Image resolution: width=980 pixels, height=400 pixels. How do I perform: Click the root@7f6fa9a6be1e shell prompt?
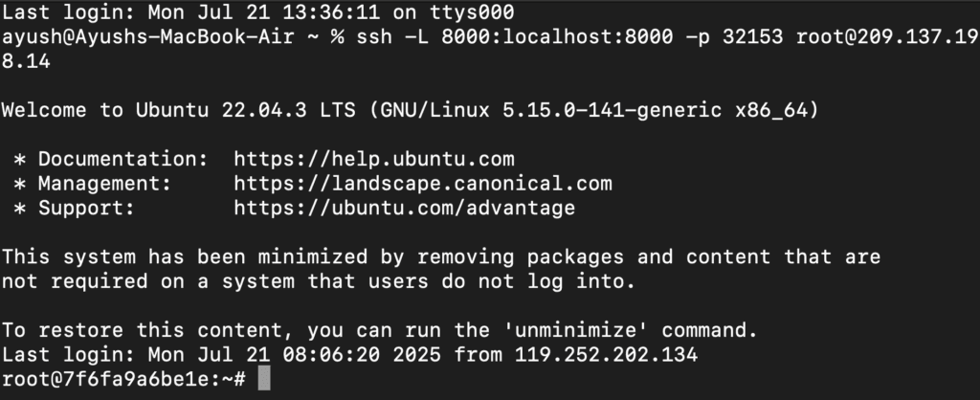click(x=123, y=379)
